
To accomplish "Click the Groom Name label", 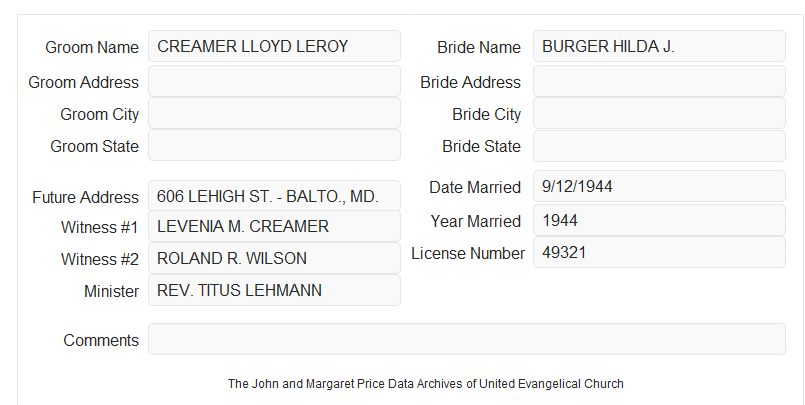I will (92, 47).
